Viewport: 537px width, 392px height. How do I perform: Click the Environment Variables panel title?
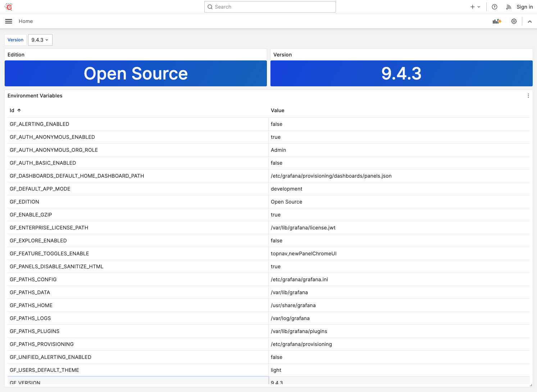click(x=35, y=96)
